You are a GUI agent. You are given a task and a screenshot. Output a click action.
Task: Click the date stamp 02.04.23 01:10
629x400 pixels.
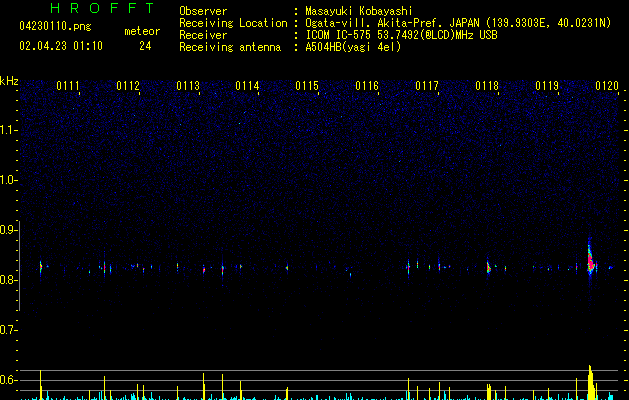[61, 46]
